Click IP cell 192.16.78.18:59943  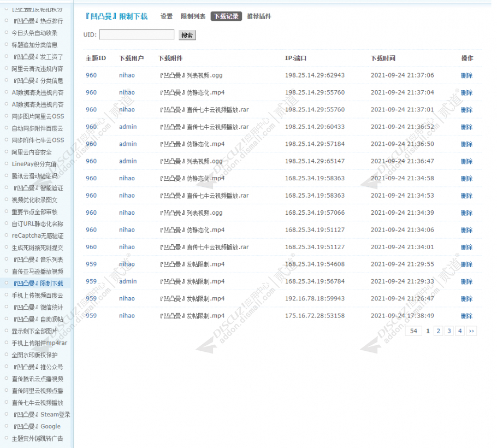[315, 298]
